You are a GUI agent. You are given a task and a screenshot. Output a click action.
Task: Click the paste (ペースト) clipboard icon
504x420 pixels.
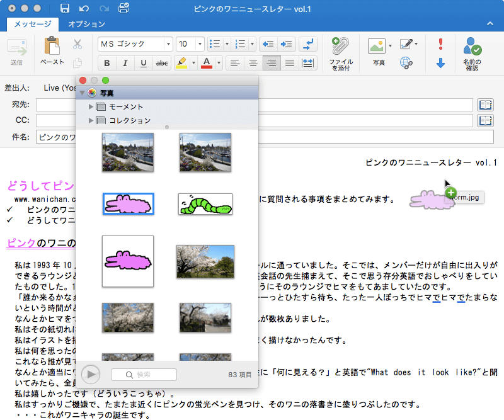coord(52,46)
